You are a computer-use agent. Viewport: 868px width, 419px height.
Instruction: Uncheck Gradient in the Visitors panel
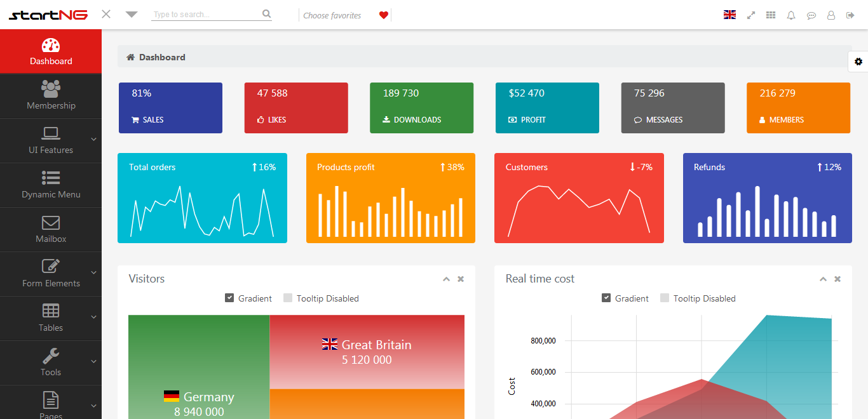pyautogui.click(x=229, y=298)
